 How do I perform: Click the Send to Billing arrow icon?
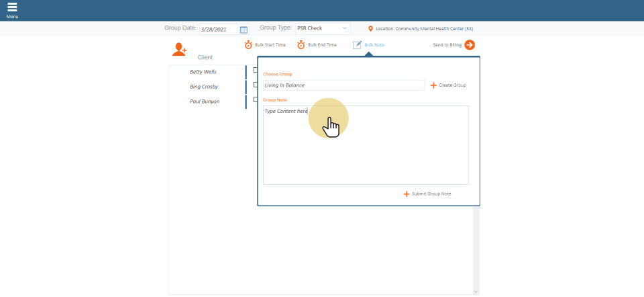[x=470, y=45]
